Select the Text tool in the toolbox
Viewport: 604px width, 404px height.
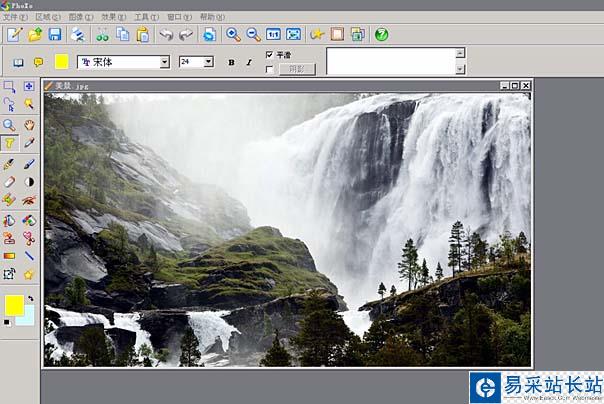[9, 143]
